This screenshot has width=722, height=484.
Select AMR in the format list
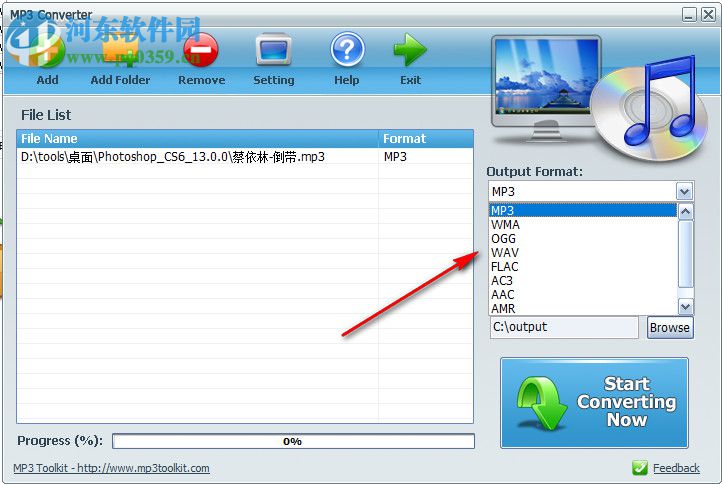pyautogui.click(x=582, y=308)
